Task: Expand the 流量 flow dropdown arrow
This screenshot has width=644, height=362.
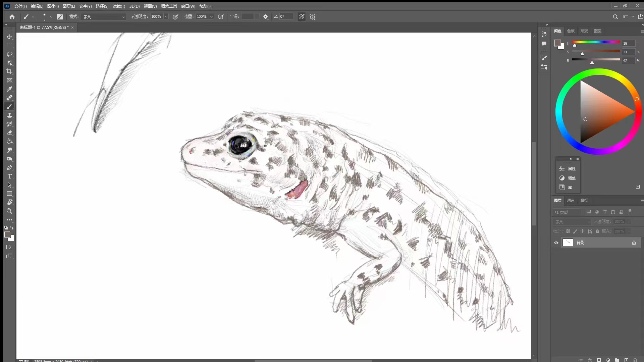Action: pyautogui.click(x=211, y=17)
